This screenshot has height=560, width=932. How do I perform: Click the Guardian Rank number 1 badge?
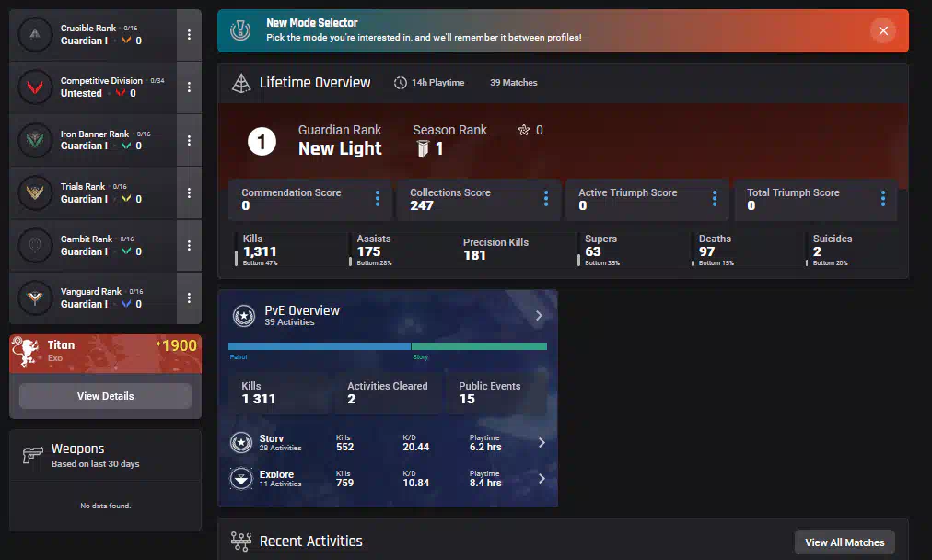[x=262, y=142]
